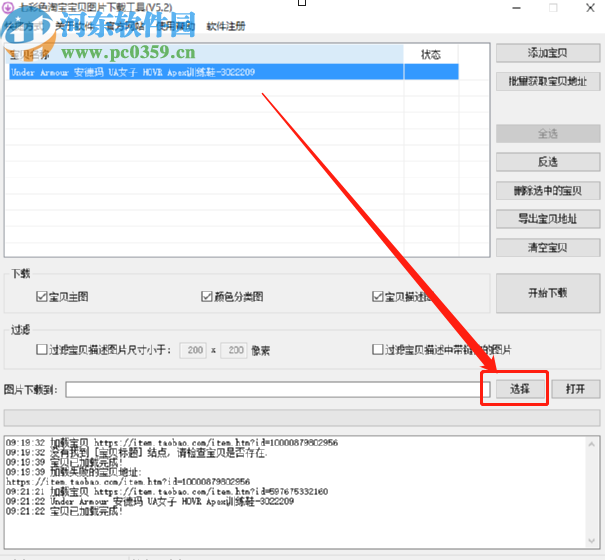Start downloading with 开始下载 button
This screenshot has width=605, height=560.
548,293
